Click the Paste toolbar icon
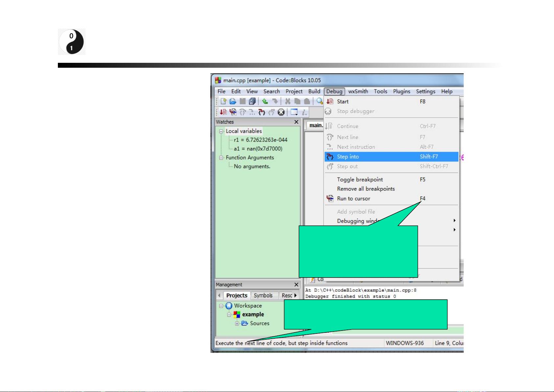The height and width of the screenshot is (392, 554). click(x=307, y=101)
